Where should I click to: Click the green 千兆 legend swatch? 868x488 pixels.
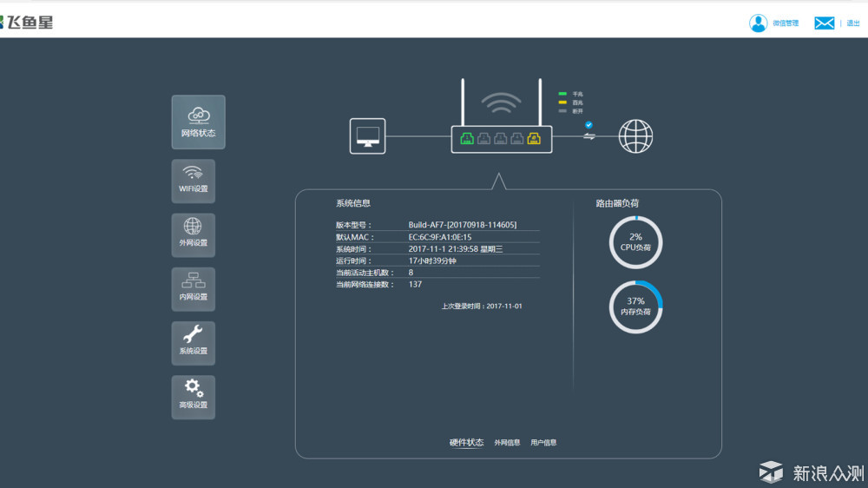click(x=562, y=94)
